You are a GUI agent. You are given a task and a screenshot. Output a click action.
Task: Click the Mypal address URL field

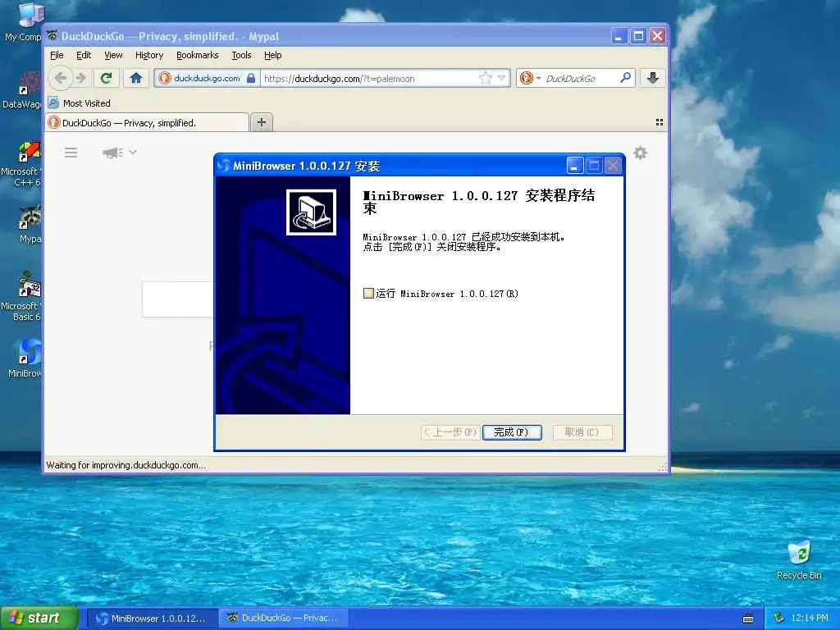(370, 78)
